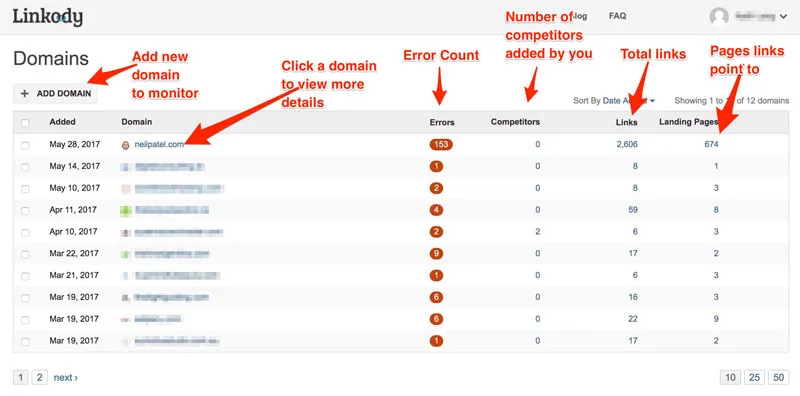Check the May 14, 2017 row checkbox
800x396 pixels.
click(x=25, y=167)
